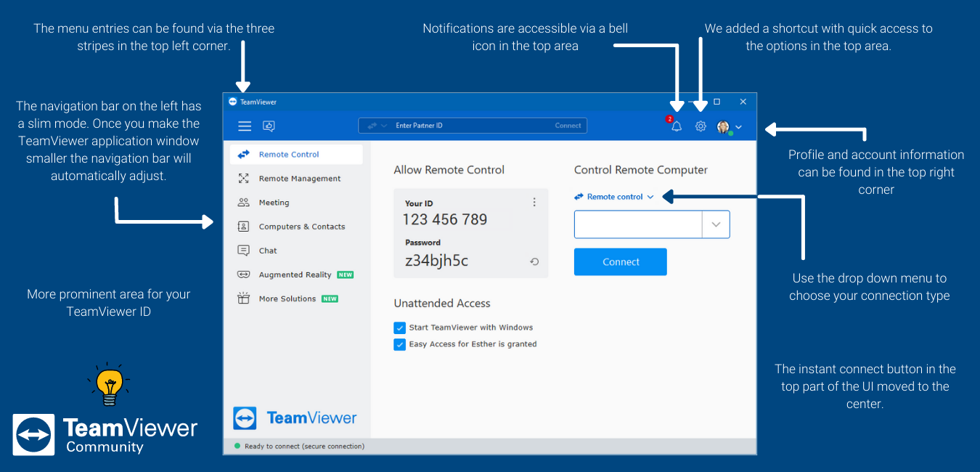Close the TeamViewer window
The height and width of the screenshot is (472, 980).
point(743,102)
